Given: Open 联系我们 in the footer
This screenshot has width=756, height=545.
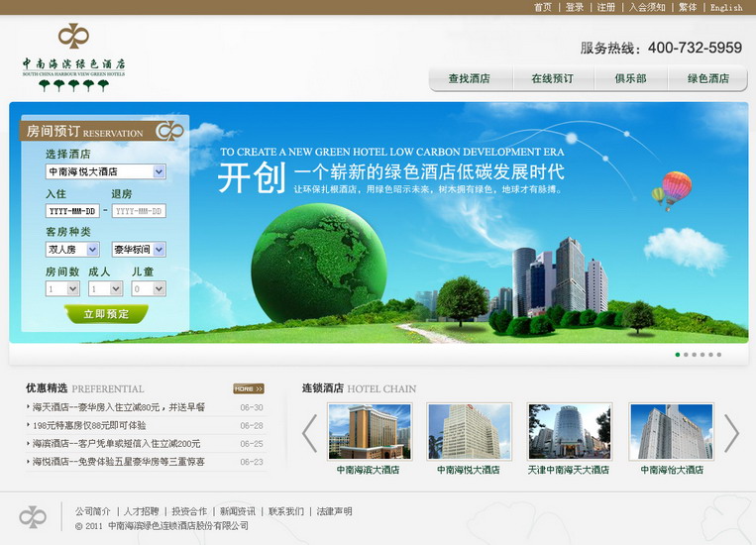Looking at the screenshot, I should click(286, 511).
